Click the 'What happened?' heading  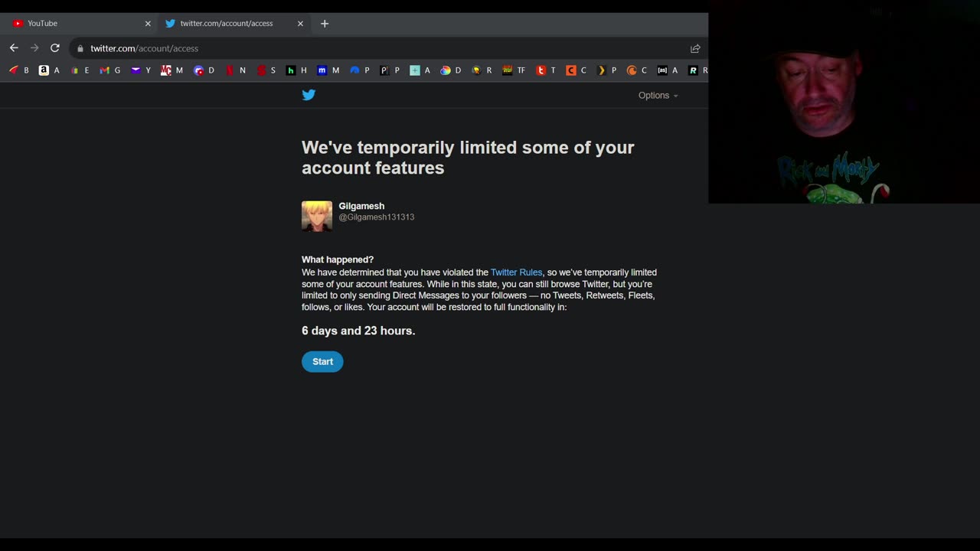(338, 259)
